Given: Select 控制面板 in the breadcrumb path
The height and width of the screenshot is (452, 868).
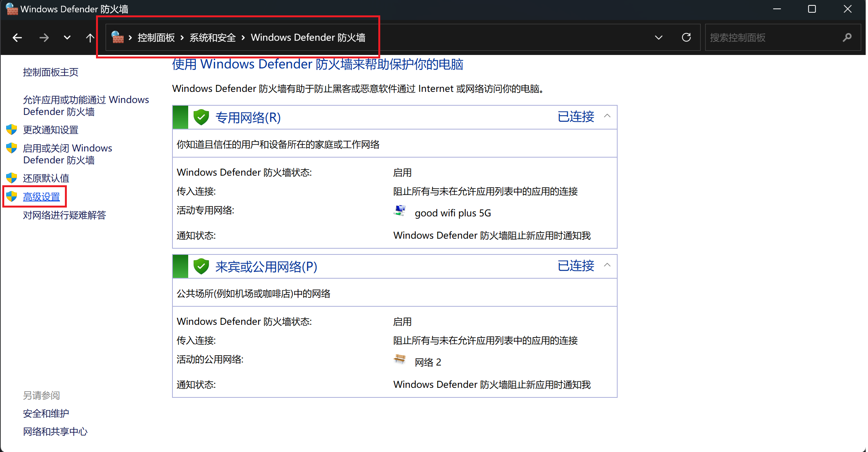Looking at the screenshot, I should (x=156, y=38).
